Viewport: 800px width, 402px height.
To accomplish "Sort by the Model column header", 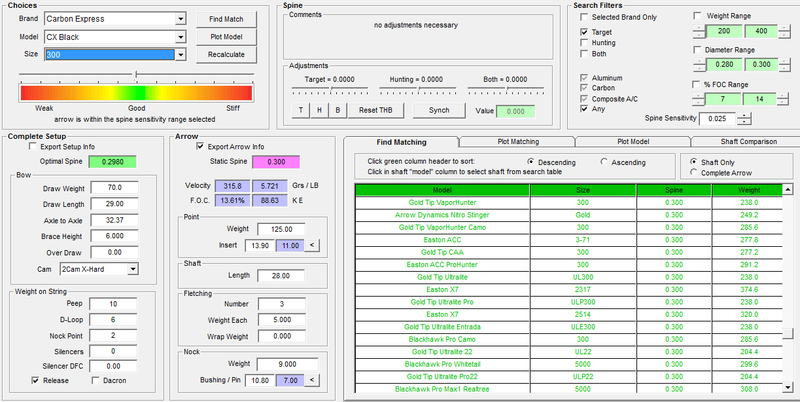I will click(442, 190).
